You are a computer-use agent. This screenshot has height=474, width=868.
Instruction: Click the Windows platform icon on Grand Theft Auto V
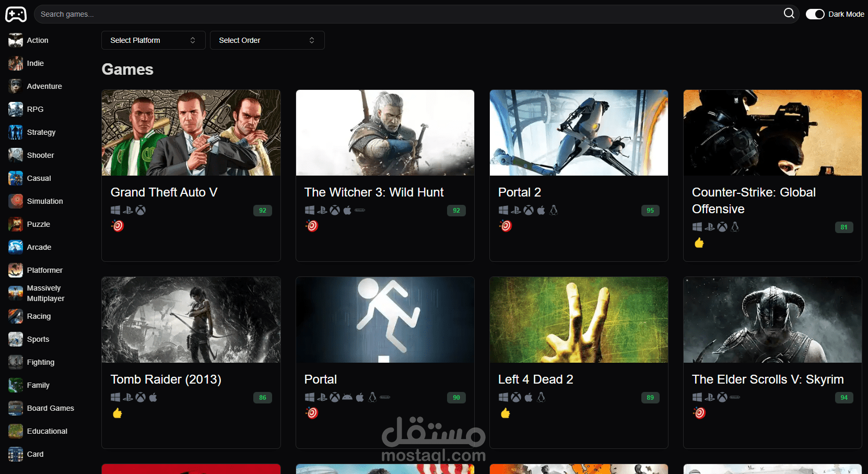[x=115, y=210]
